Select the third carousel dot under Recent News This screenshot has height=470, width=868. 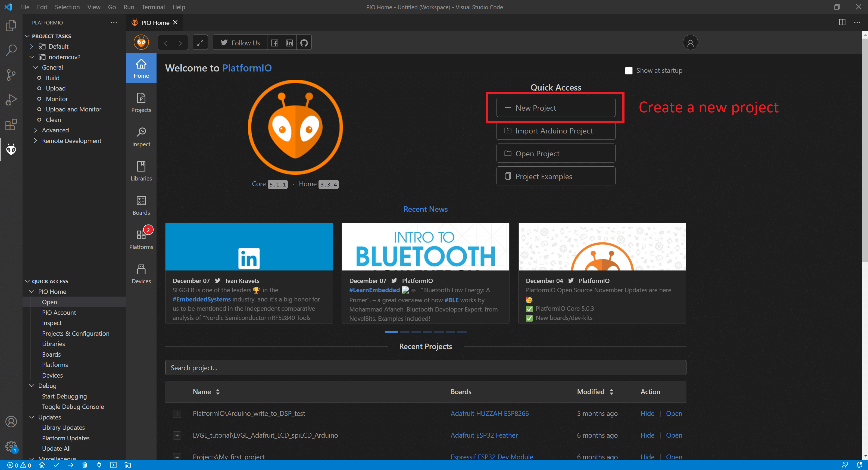pyautogui.click(x=416, y=332)
